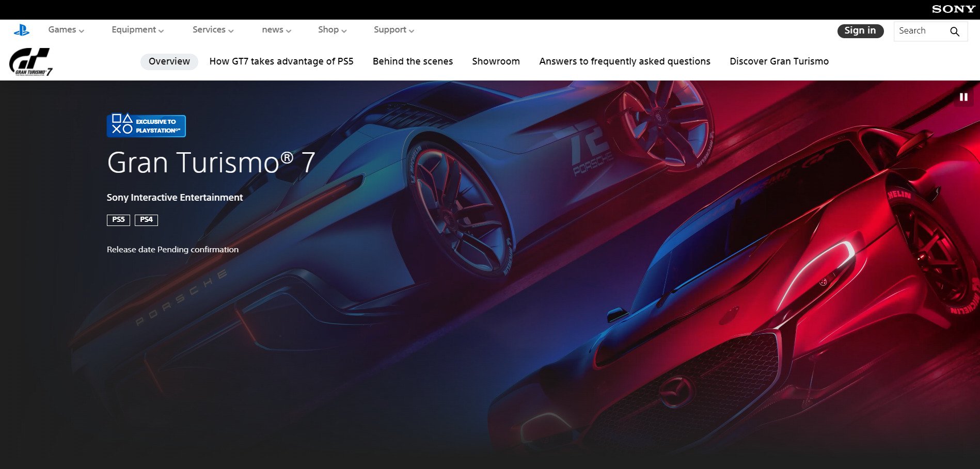Image resolution: width=980 pixels, height=469 pixels.
Task: Click Sony Interactive Entertainment publisher text
Action: point(175,198)
